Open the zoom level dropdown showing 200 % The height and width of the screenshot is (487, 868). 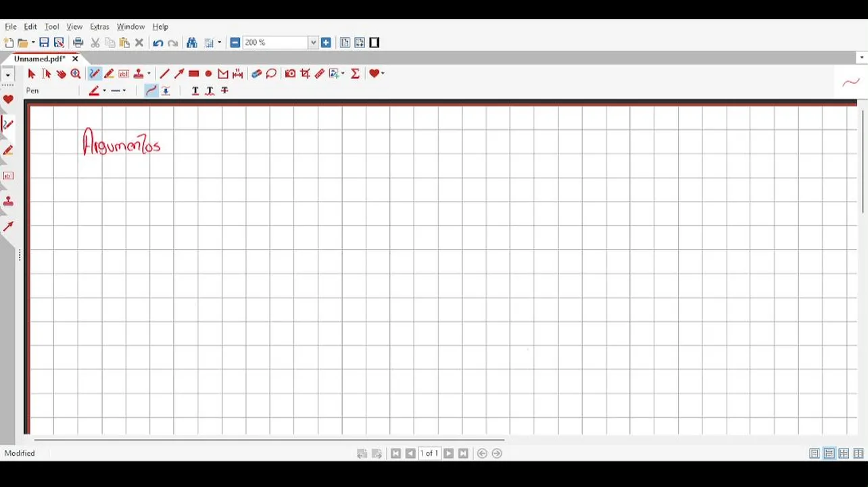(313, 43)
